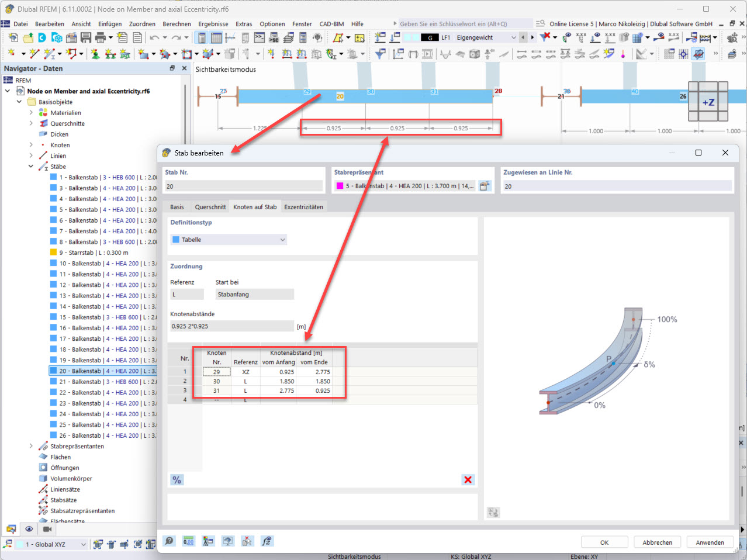The width and height of the screenshot is (747, 560).
Task: Go to previous load case with left arrow
Action: tap(523, 37)
